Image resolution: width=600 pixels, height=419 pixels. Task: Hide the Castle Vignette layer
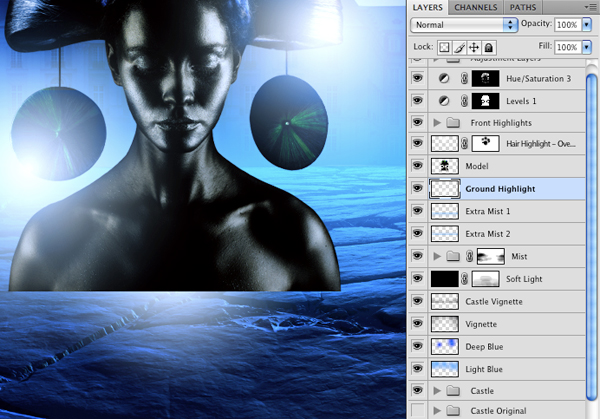pos(417,301)
